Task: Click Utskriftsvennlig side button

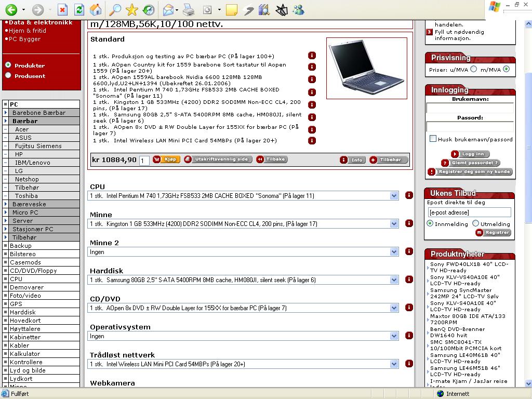Action: 218,159
